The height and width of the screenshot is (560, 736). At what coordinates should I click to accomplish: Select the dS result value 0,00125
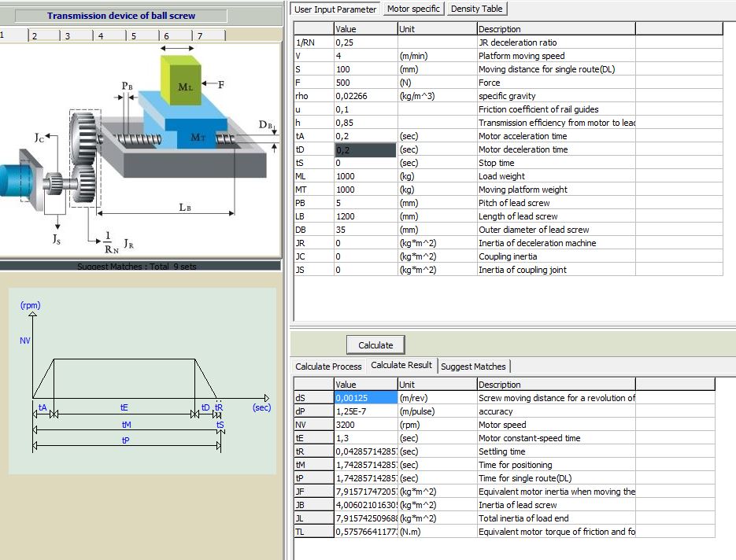(366, 398)
